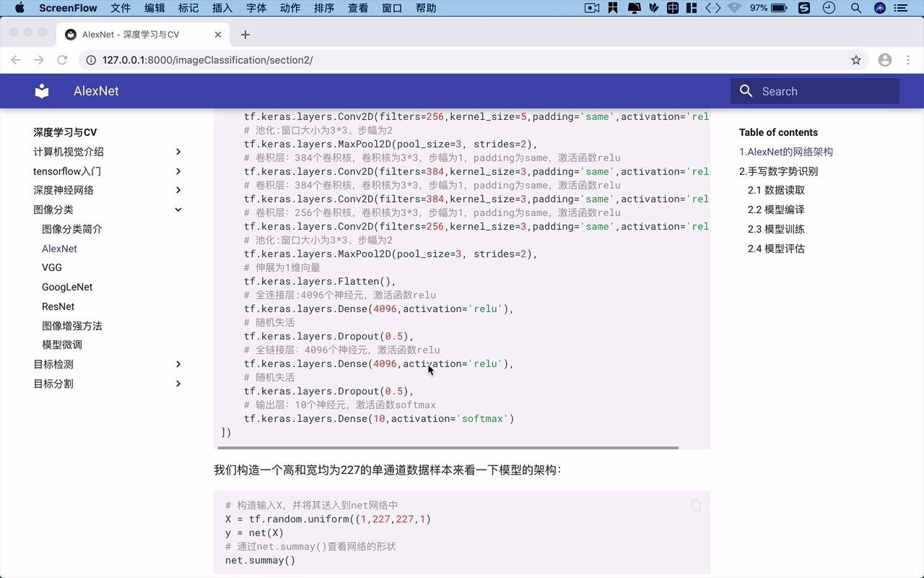Screen dimensions: 924x578
Task: Open GoogLeNet page link
Action: click(67, 287)
